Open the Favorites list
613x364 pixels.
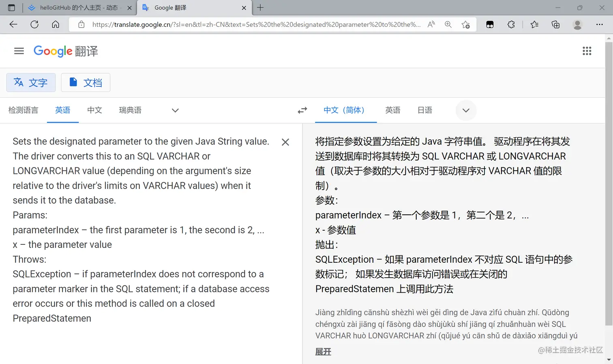click(x=534, y=24)
